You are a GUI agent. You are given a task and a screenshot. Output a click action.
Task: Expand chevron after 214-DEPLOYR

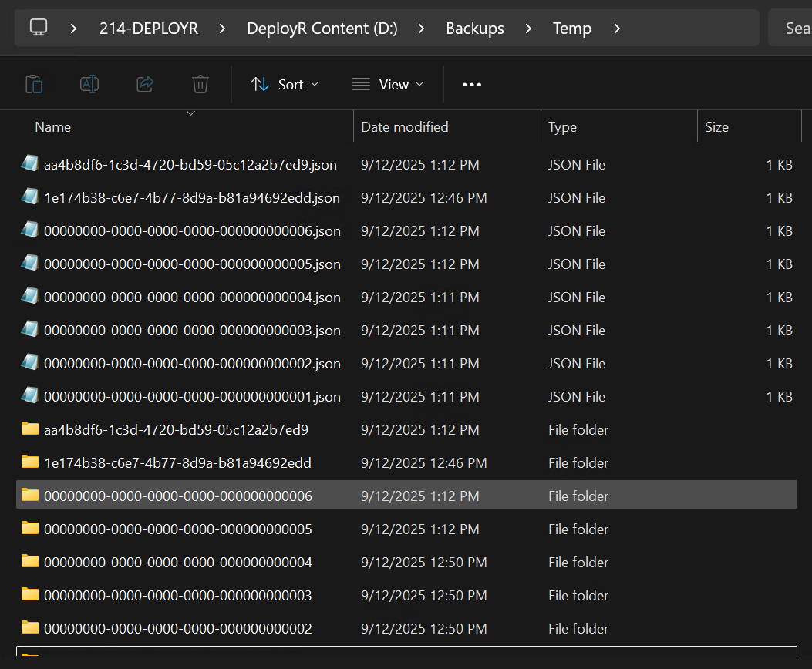coord(222,29)
